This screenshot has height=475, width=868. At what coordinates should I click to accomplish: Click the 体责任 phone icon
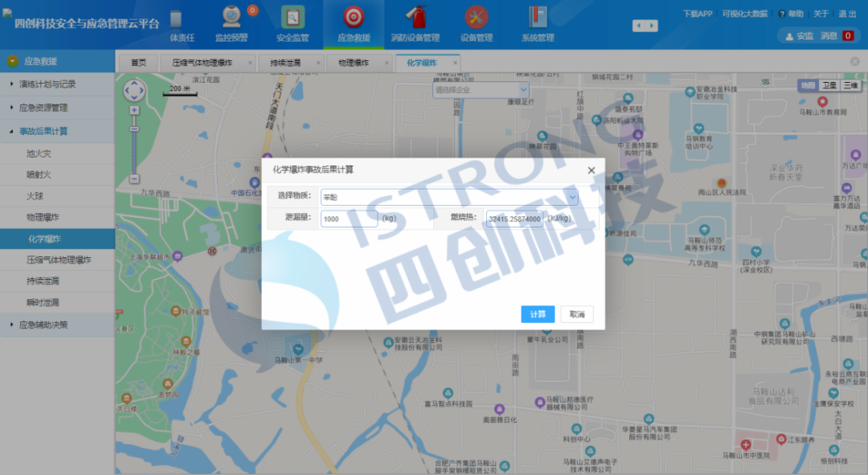coord(176,18)
